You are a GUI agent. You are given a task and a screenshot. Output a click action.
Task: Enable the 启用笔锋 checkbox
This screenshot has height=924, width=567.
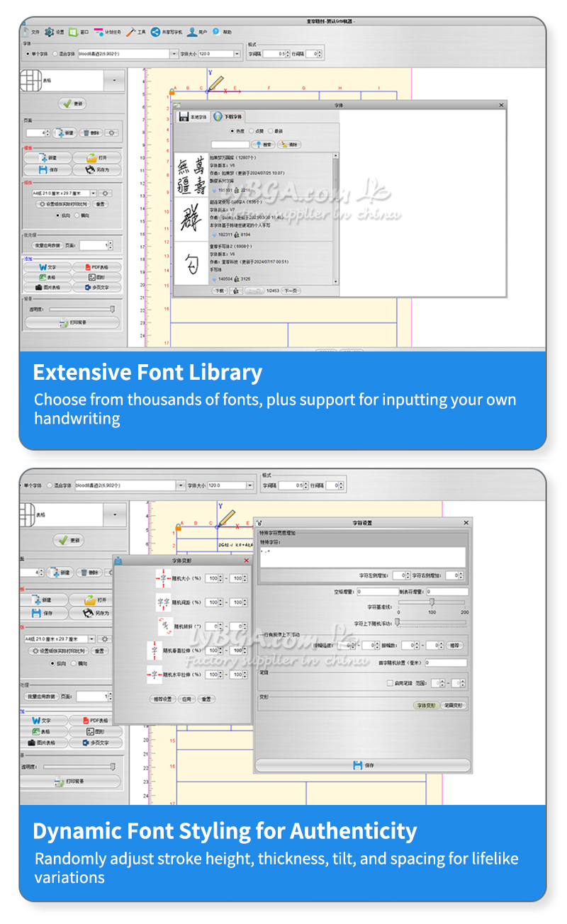(x=390, y=683)
